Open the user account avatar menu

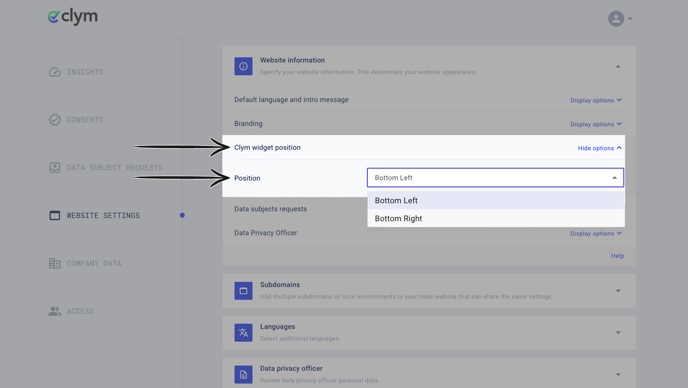pyautogui.click(x=620, y=18)
